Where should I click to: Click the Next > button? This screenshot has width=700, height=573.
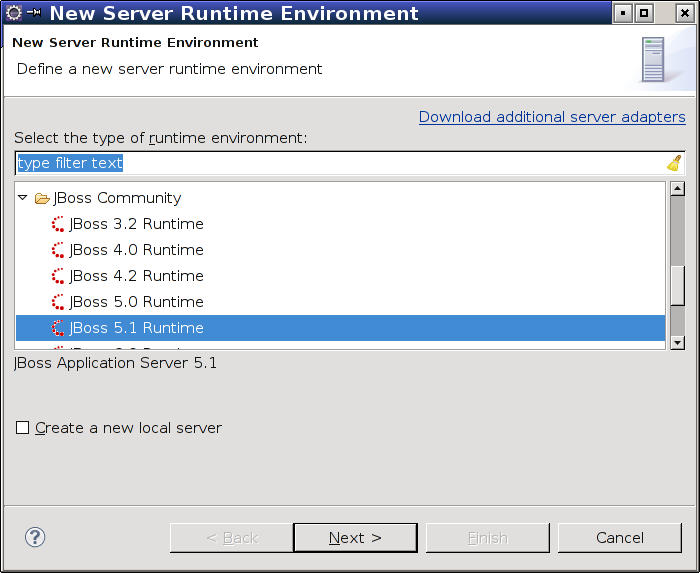355,538
